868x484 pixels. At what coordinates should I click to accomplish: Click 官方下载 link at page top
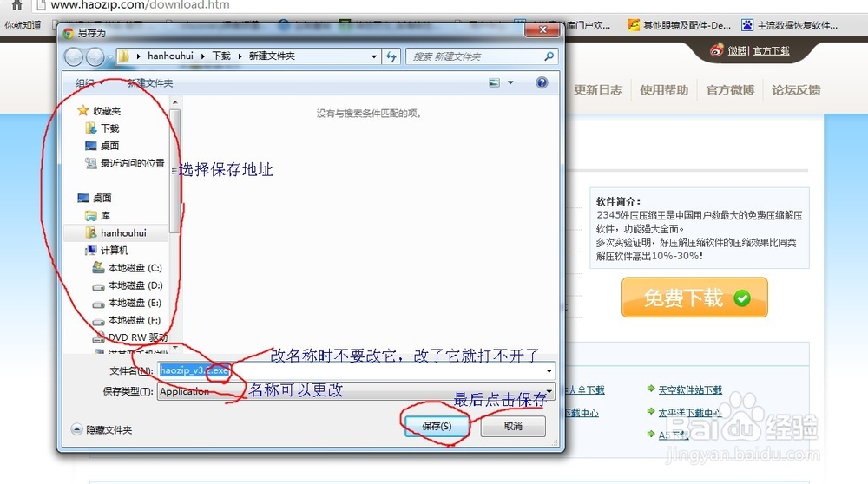pyautogui.click(x=771, y=50)
